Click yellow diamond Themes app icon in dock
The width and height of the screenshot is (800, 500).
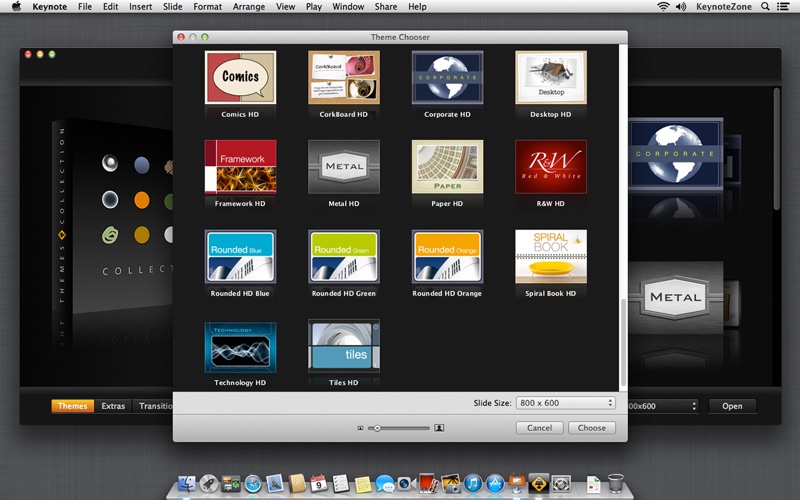point(539,483)
